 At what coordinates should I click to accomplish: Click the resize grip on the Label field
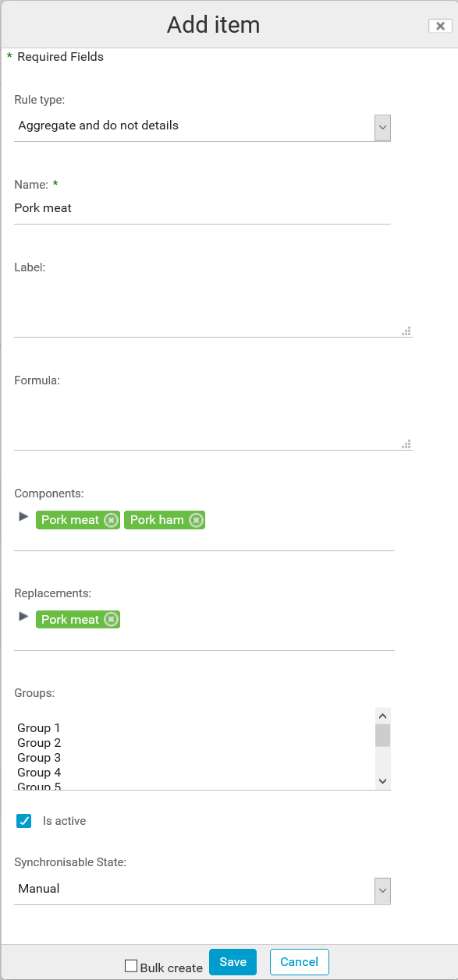[406, 331]
